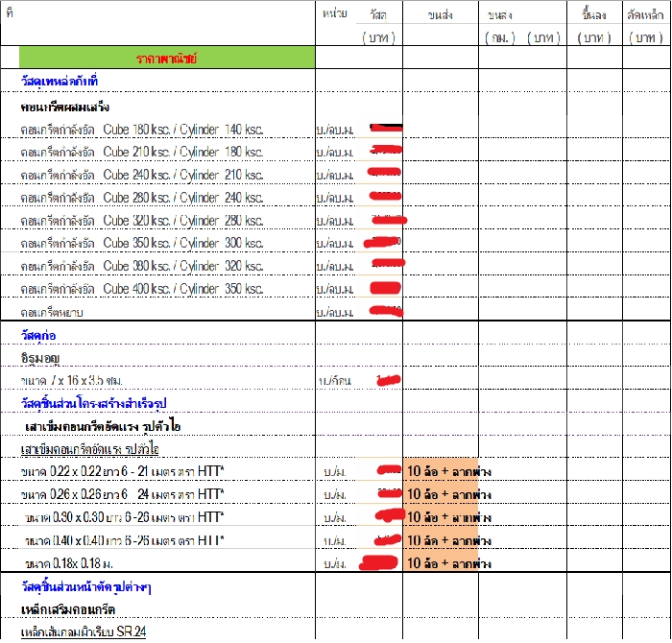Image resolution: width=672 pixels, height=643 pixels.
Task: Select the Cube 400 ksc. / Cylinder 350 ksc. cell
Action: (x=142, y=289)
